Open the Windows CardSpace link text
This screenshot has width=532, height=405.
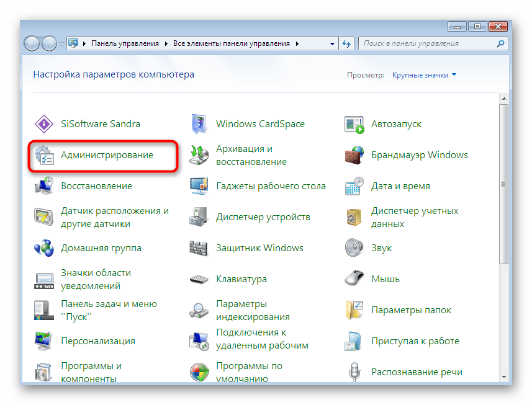260,124
